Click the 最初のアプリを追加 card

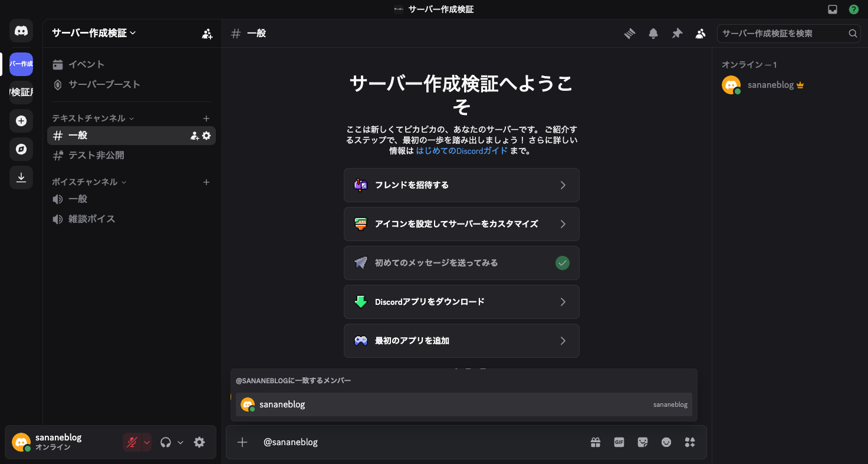pos(462,341)
